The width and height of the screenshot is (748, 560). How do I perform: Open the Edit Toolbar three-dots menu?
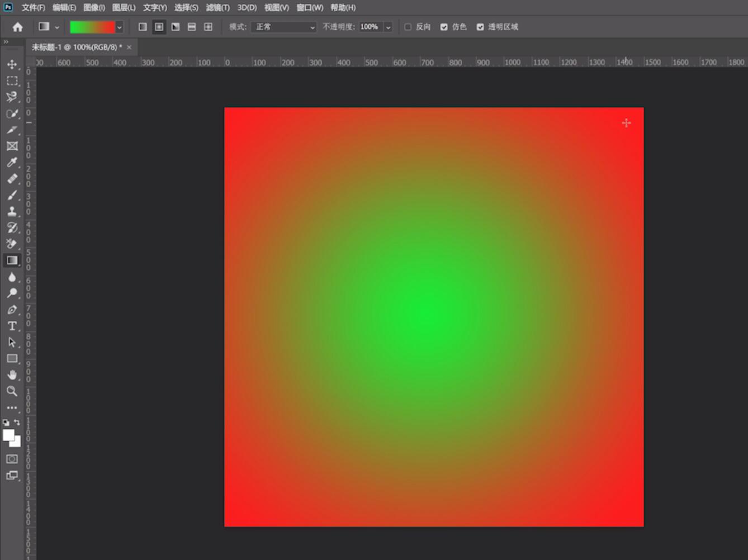click(x=12, y=408)
